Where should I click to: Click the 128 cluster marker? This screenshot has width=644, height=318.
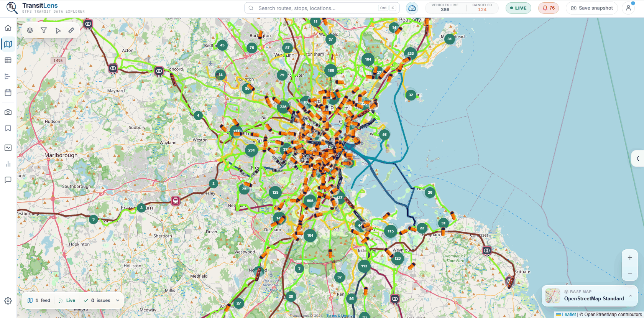275,192
